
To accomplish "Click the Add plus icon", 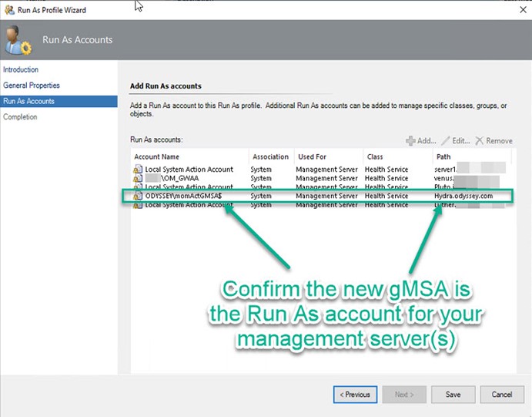I will pyautogui.click(x=410, y=141).
